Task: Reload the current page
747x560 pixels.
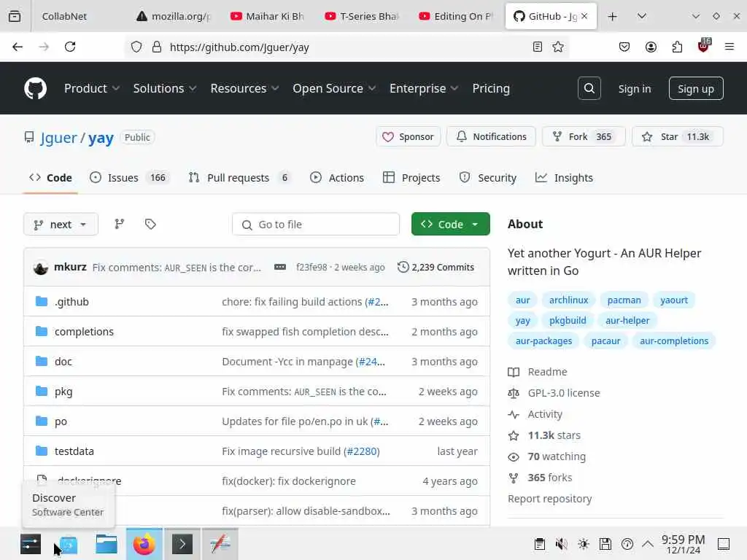Action: 70,47
